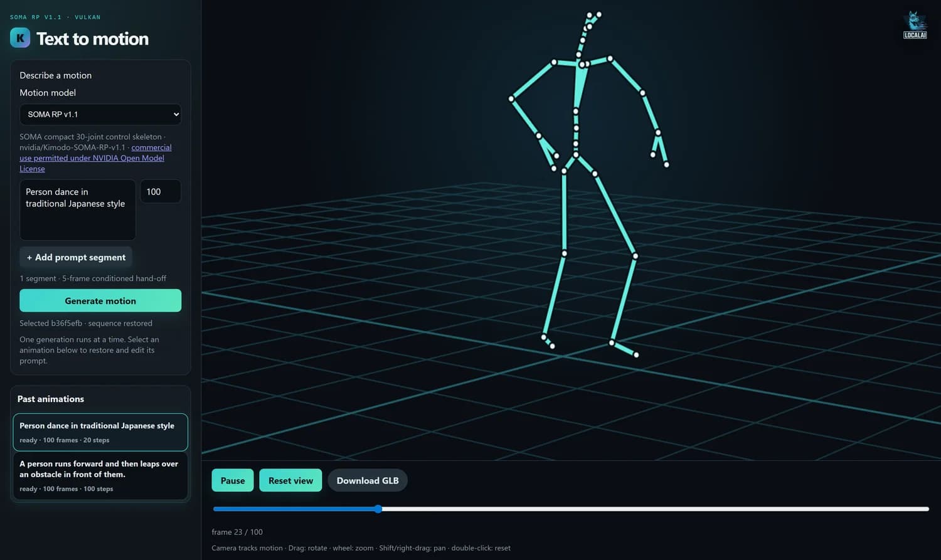Open the Motion model SOMA RP v1.1 dropdown
The image size is (941, 560).
click(100, 114)
